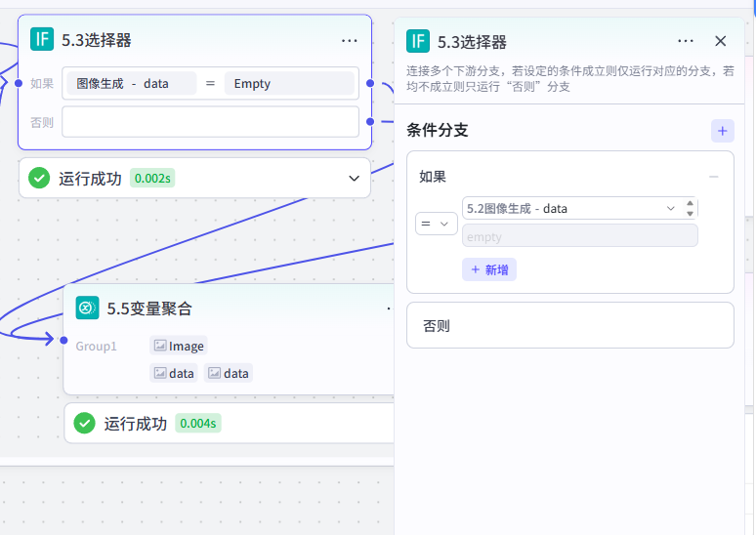Click the 图像生成 - data condition chip
The height and width of the screenshot is (535, 756).
click(x=131, y=83)
